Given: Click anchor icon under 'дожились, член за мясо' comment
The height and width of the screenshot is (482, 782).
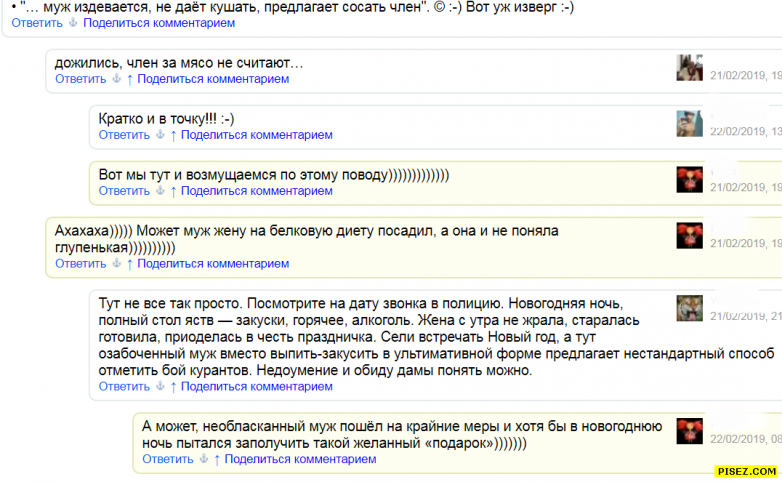Looking at the screenshot, I should click(x=115, y=79).
